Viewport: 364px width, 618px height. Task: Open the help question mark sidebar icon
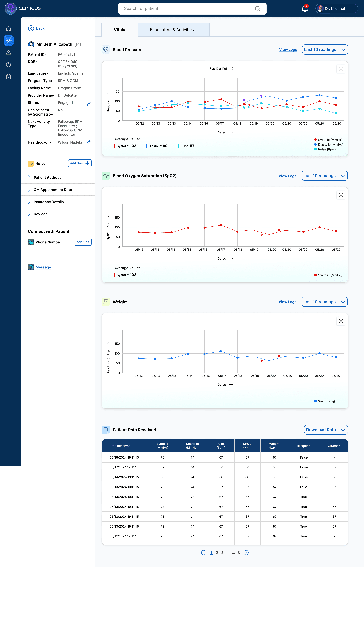[9, 65]
